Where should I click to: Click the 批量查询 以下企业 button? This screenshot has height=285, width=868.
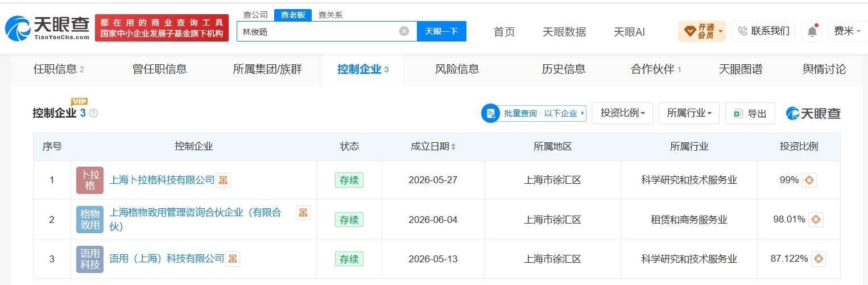tap(534, 113)
